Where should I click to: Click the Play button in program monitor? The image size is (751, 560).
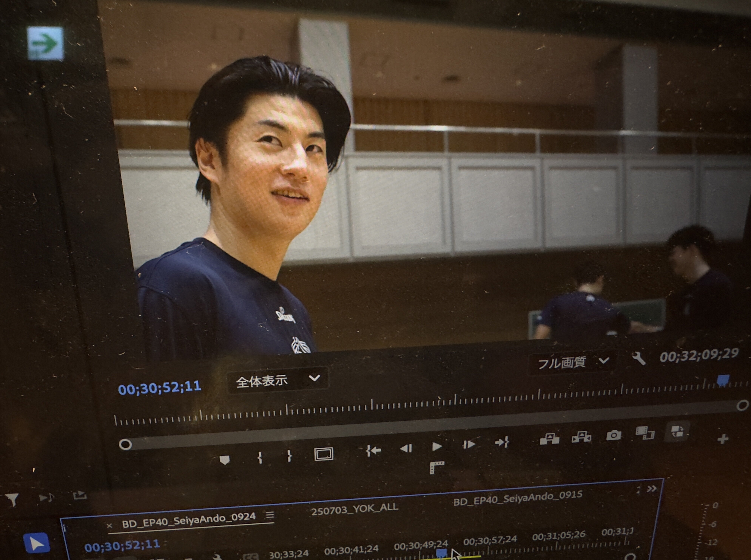(x=437, y=447)
